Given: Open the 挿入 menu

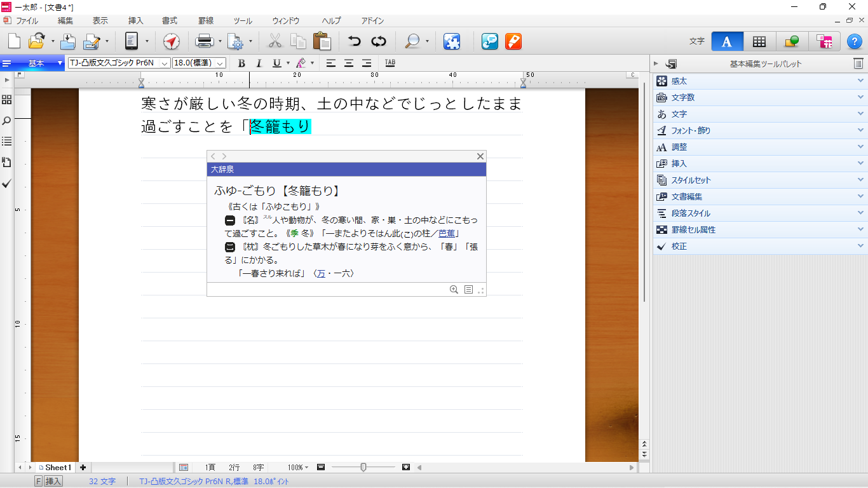Looking at the screenshot, I should coord(136,21).
